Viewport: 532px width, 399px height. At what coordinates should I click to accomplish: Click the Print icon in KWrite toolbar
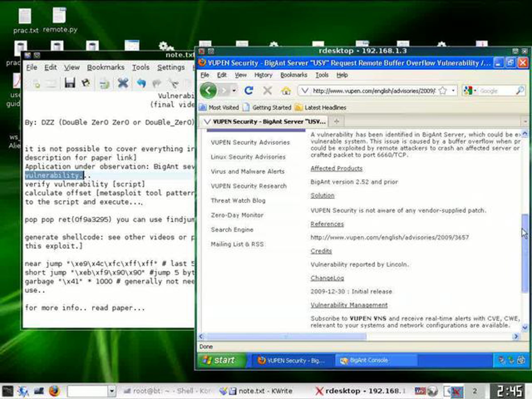(104, 83)
